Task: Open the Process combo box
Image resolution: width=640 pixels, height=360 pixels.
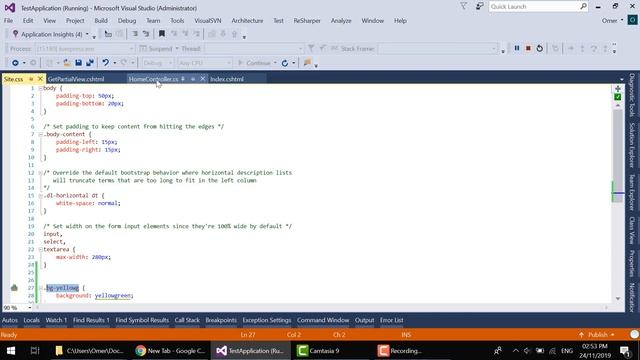Action: [85, 49]
